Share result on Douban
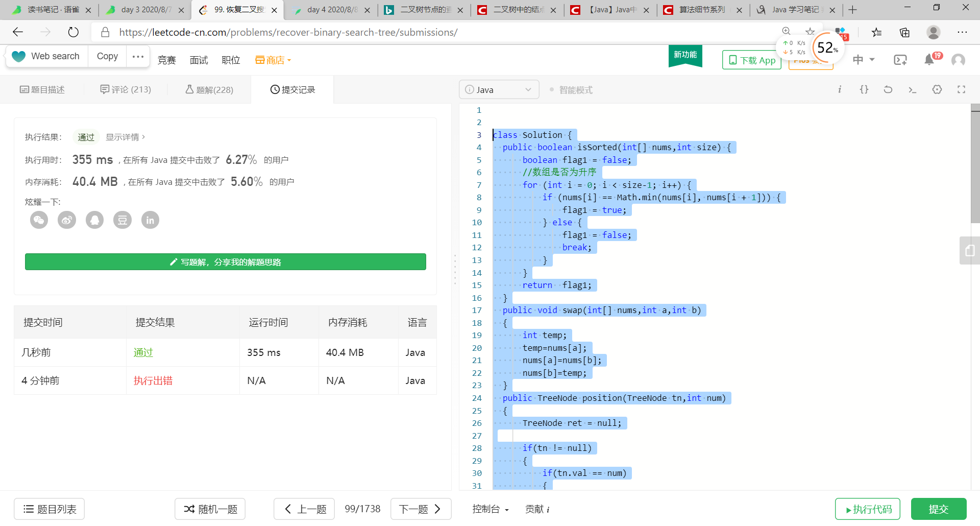Viewport: 980px width, 526px height. (x=122, y=220)
